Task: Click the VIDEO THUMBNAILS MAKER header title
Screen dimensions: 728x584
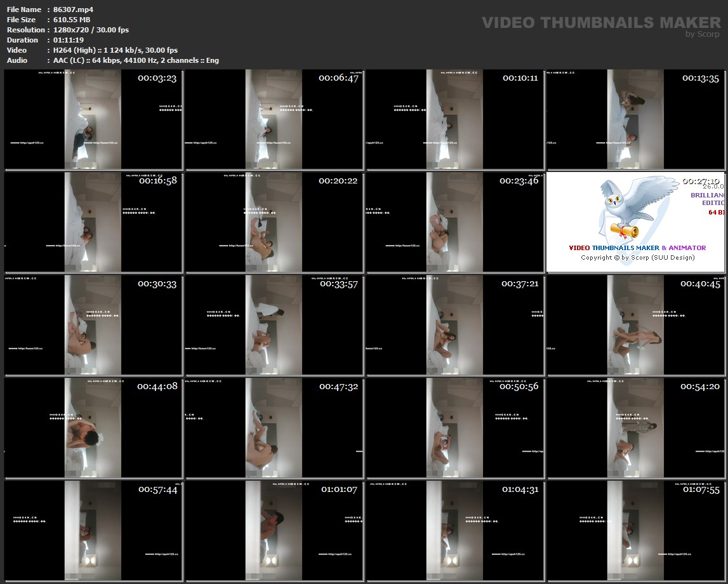Action: (600, 23)
